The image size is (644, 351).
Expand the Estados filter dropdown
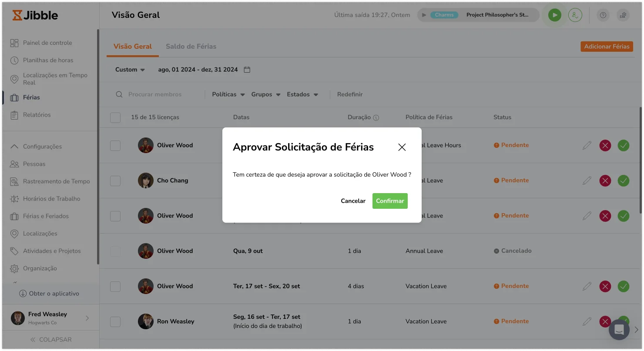point(302,94)
